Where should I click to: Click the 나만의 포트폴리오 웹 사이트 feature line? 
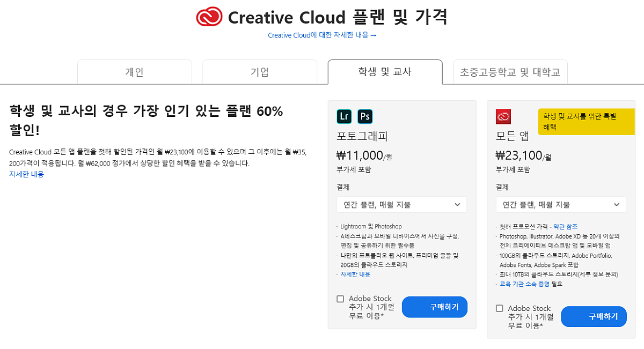(399, 260)
